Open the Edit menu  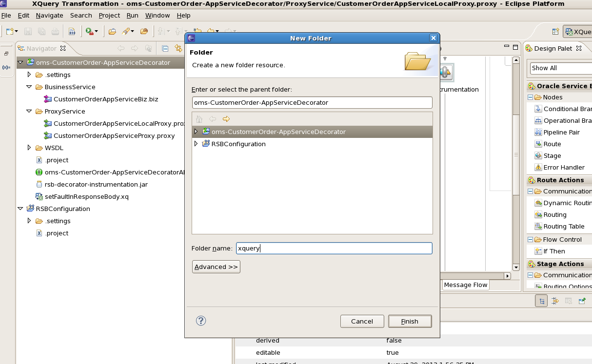point(23,15)
